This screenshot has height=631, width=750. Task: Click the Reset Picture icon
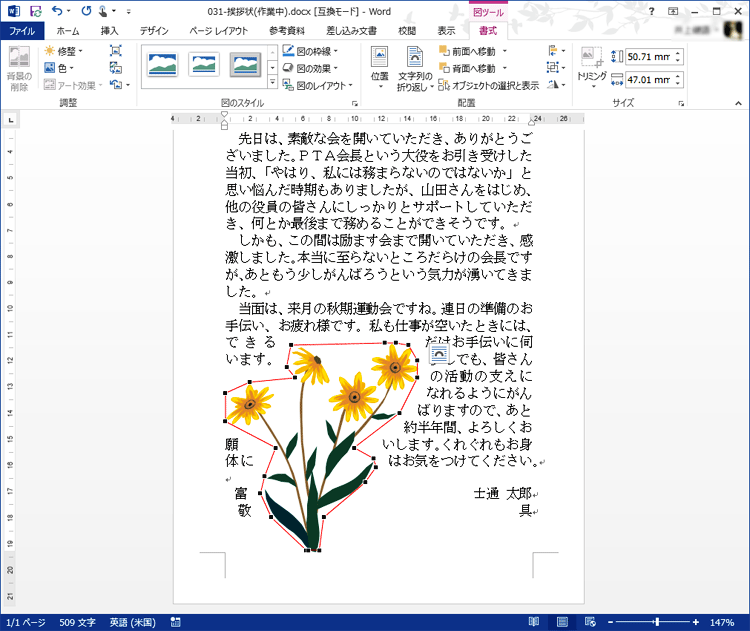115,85
